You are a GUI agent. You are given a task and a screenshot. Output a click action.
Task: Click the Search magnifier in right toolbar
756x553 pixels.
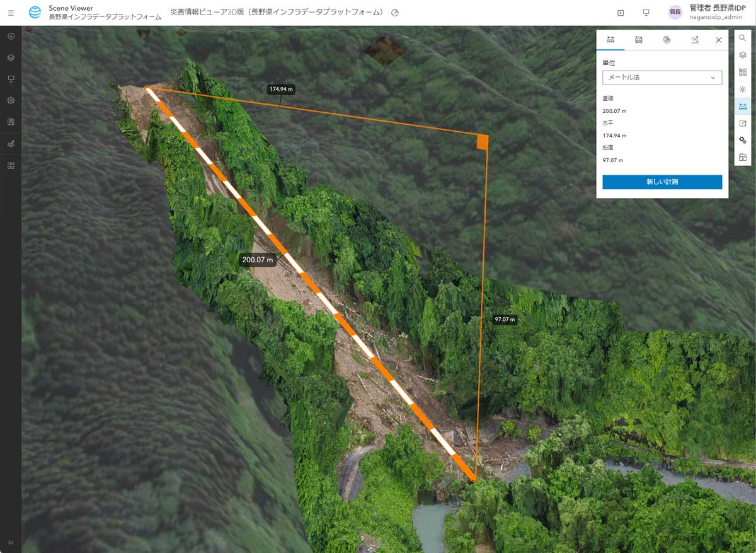(x=743, y=38)
